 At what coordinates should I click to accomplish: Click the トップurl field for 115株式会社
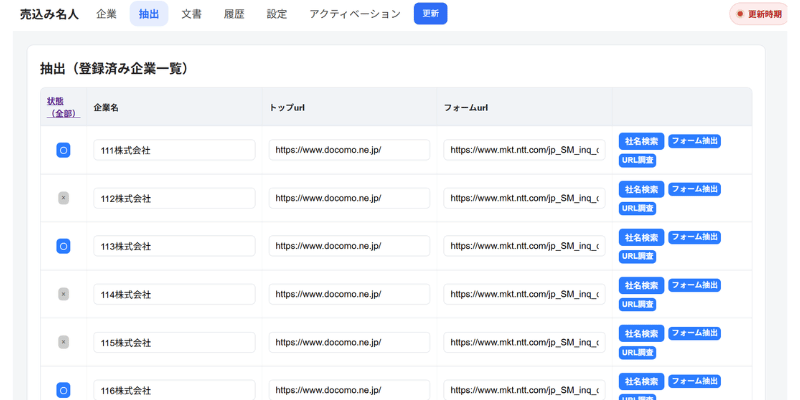349,342
